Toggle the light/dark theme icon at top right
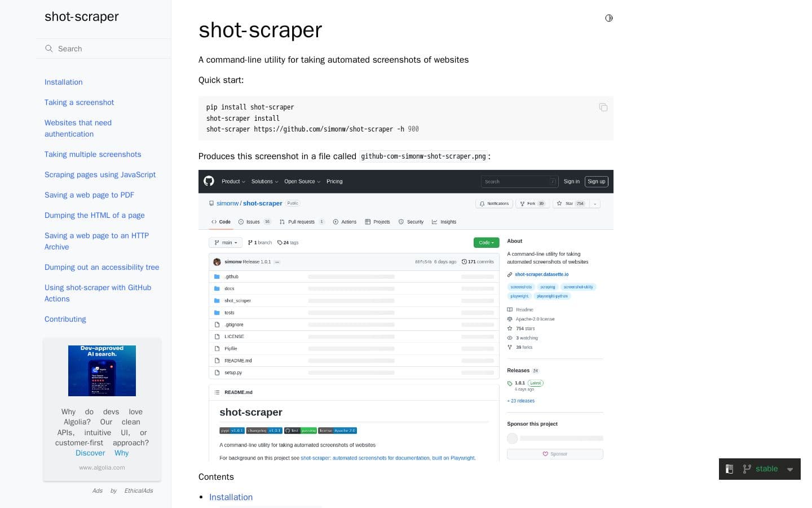This screenshot has height=508, width=812. pyautogui.click(x=609, y=18)
